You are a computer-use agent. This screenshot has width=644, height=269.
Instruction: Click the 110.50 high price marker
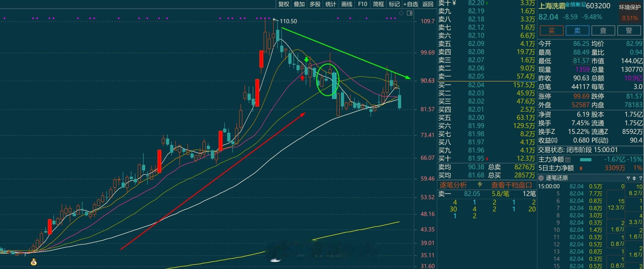(x=288, y=21)
